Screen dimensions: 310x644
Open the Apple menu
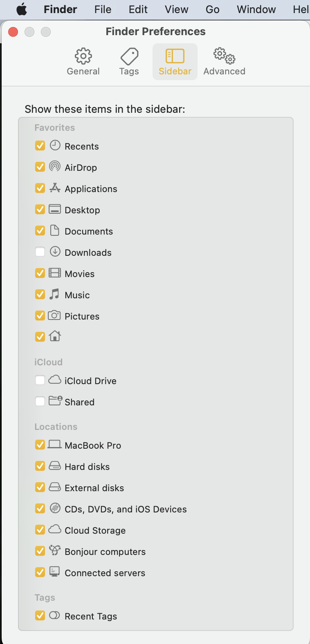[x=22, y=9]
